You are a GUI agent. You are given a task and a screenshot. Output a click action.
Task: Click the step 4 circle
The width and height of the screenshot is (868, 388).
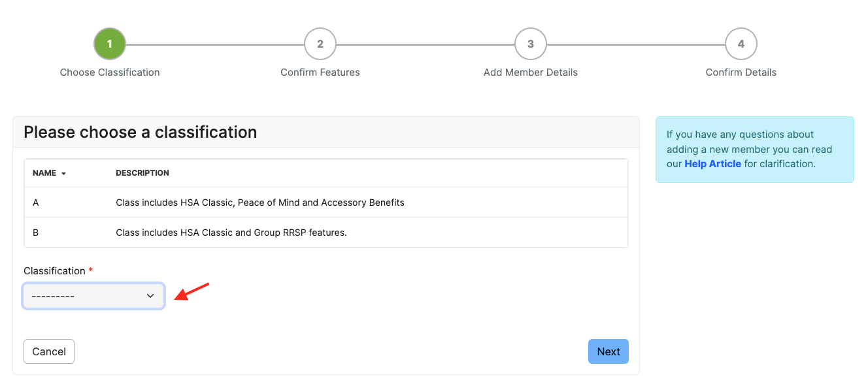(741, 44)
